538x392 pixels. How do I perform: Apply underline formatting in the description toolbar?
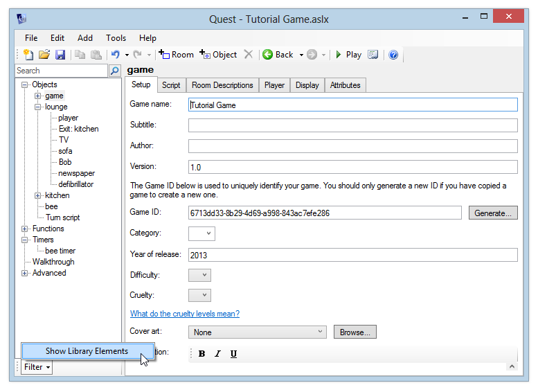[x=233, y=354]
